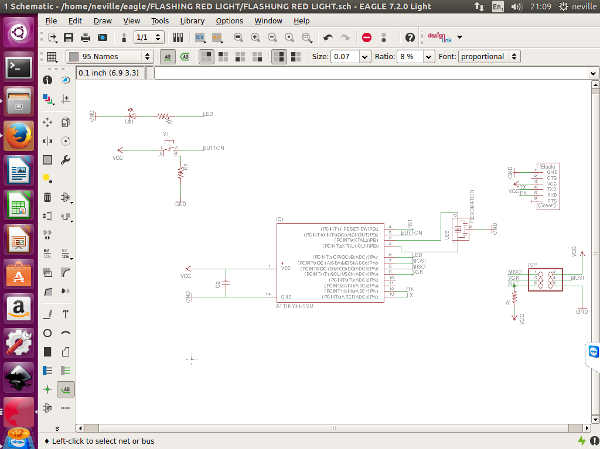Click the red Stop command icon
The width and height of the screenshot is (600, 449).
367,37
